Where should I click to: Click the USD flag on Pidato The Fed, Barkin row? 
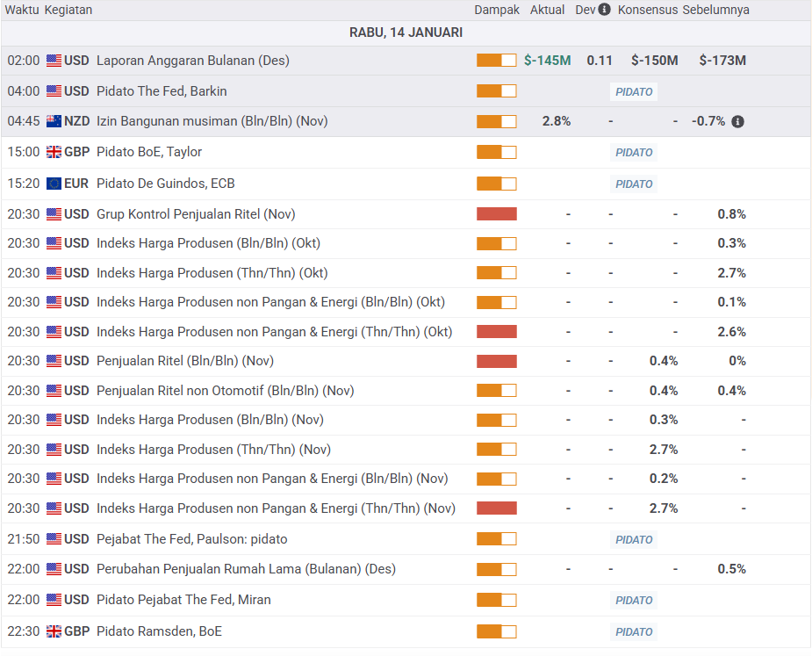click(x=54, y=91)
